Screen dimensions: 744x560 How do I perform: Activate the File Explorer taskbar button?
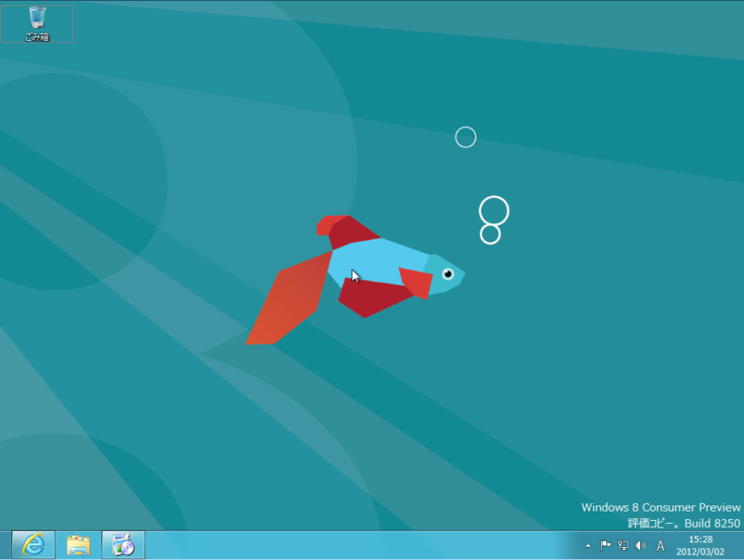point(78,545)
